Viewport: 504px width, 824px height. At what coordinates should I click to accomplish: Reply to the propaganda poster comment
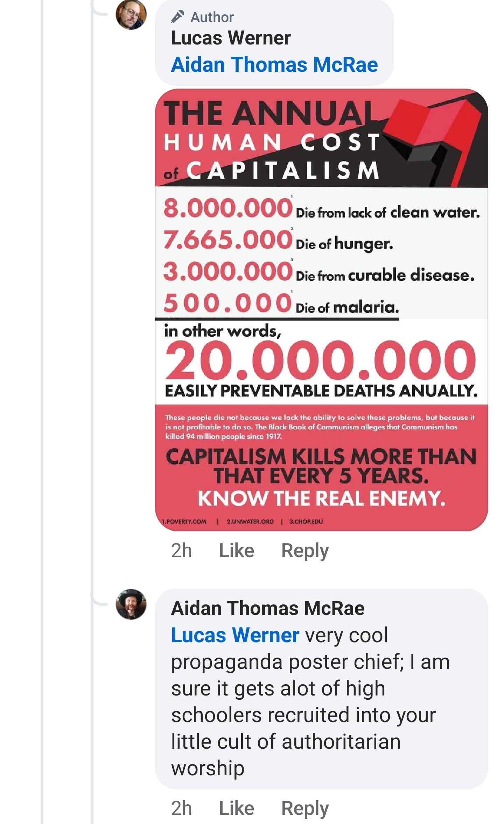coord(305,808)
